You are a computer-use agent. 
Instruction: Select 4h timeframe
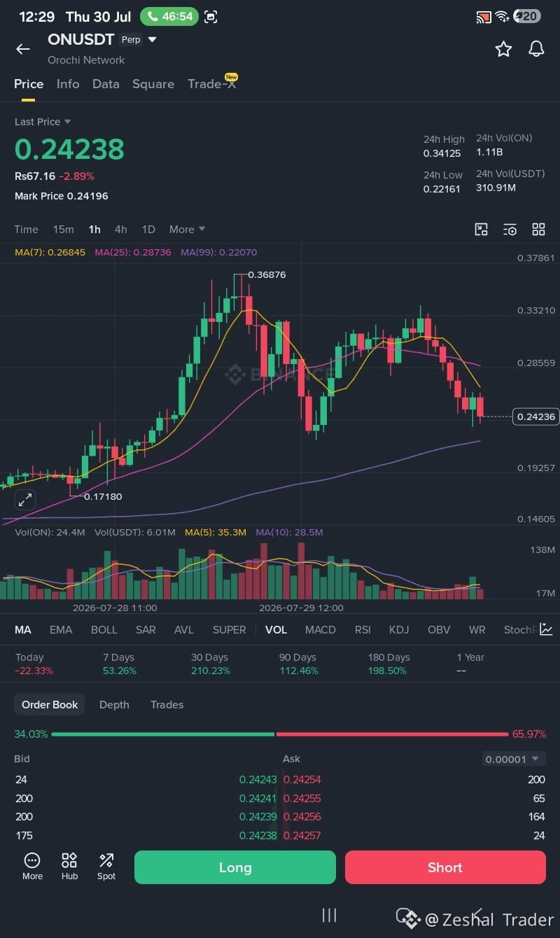click(x=121, y=230)
